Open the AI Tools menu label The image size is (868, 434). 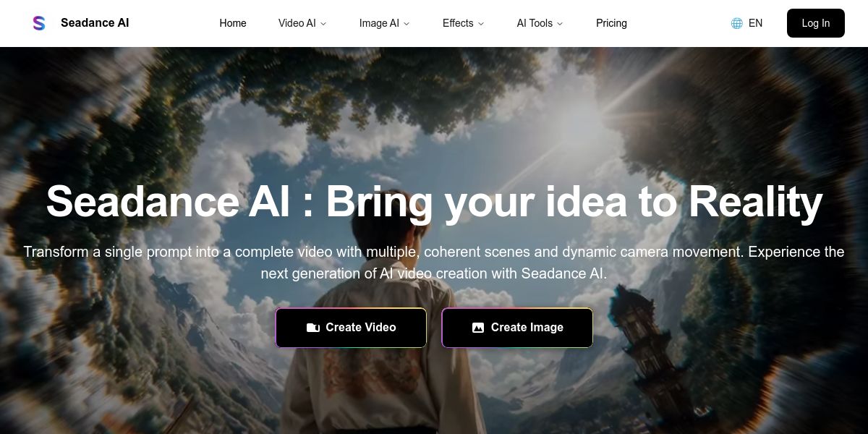tap(535, 23)
